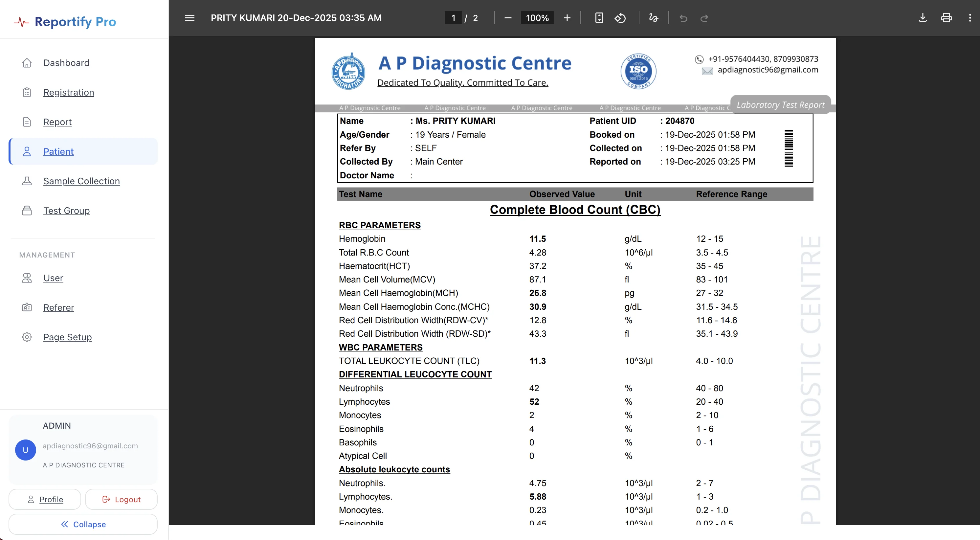Click the RBC PARAMETERS heading
Image resolution: width=980 pixels, height=540 pixels.
[380, 225]
